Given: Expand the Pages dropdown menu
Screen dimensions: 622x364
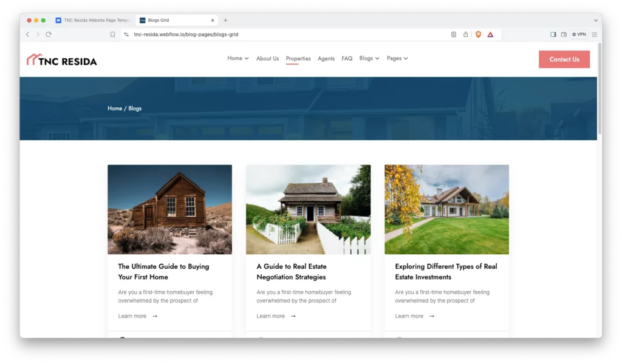Looking at the screenshot, I should pos(397,58).
